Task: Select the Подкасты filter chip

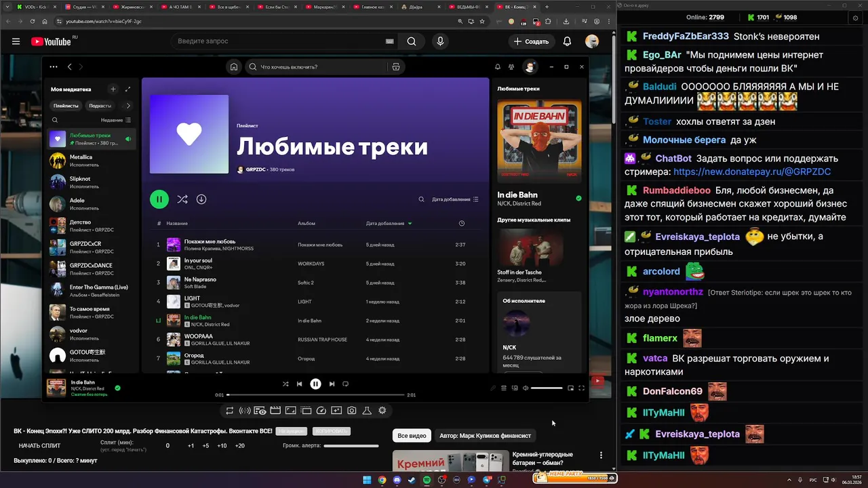Action: pyautogui.click(x=100, y=106)
